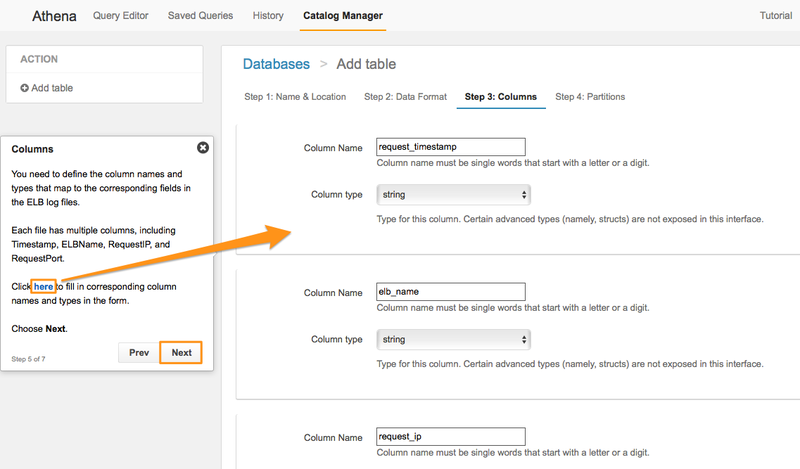The image size is (800, 469).
Task: Click the plus icon beside Add table
Action: (x=24, y=88)
